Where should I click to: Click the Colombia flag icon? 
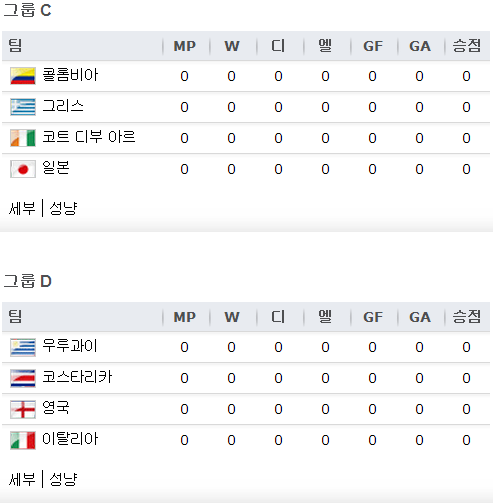coord(23,76)
